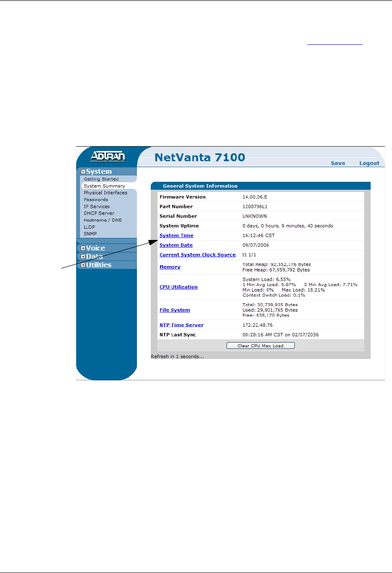Viewport: 392px width, 573px height.
Task: Click the System Uptime label
Action: [179, 226]
